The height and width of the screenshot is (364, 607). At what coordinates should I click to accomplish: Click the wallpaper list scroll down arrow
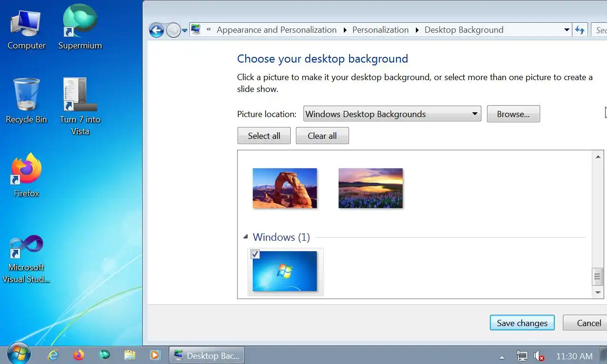click(x=598, y=293)
